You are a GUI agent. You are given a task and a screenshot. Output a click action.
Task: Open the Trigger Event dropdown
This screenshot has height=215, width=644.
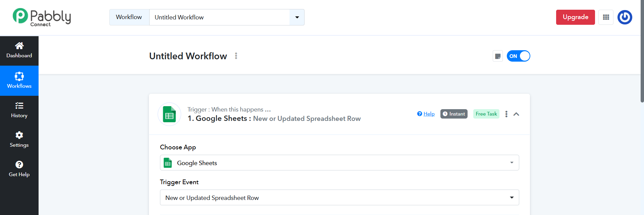[x=339, y=198]
